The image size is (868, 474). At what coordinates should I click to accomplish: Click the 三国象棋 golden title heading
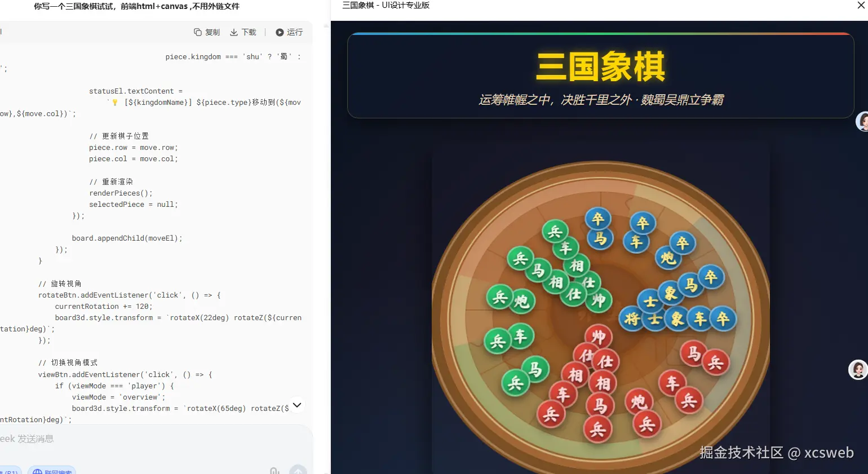point(600,67)
